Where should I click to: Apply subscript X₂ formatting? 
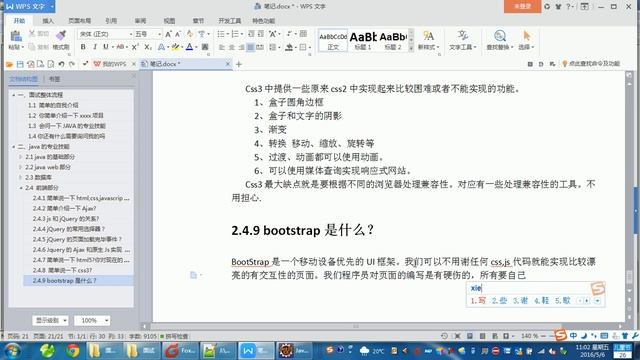[148, 47]
